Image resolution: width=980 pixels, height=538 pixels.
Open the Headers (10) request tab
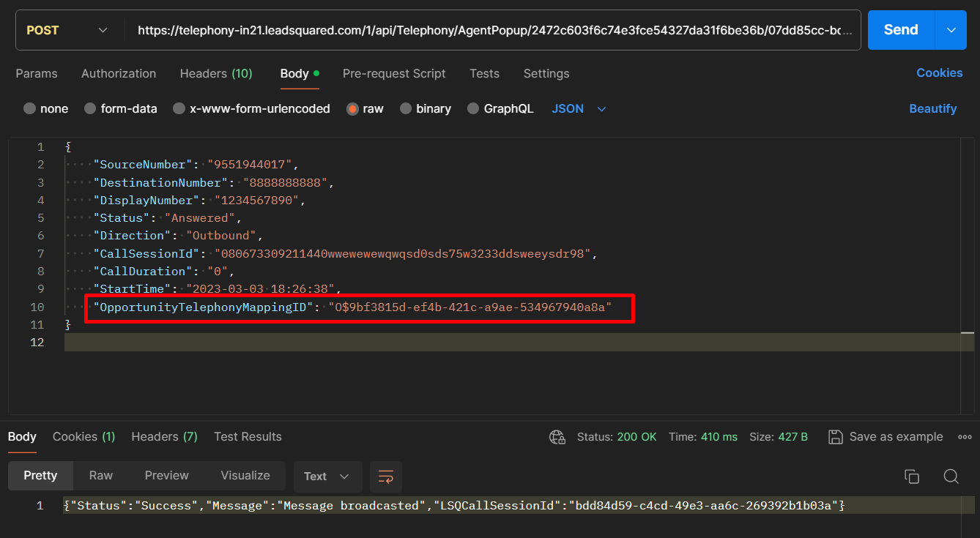pyautogui.click(x=216, y=73)
